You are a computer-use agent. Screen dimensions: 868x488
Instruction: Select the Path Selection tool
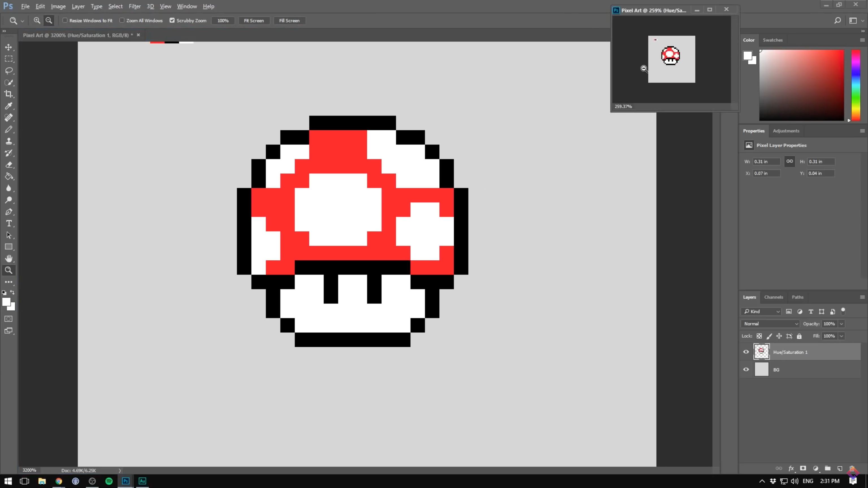tap(9, 235)
